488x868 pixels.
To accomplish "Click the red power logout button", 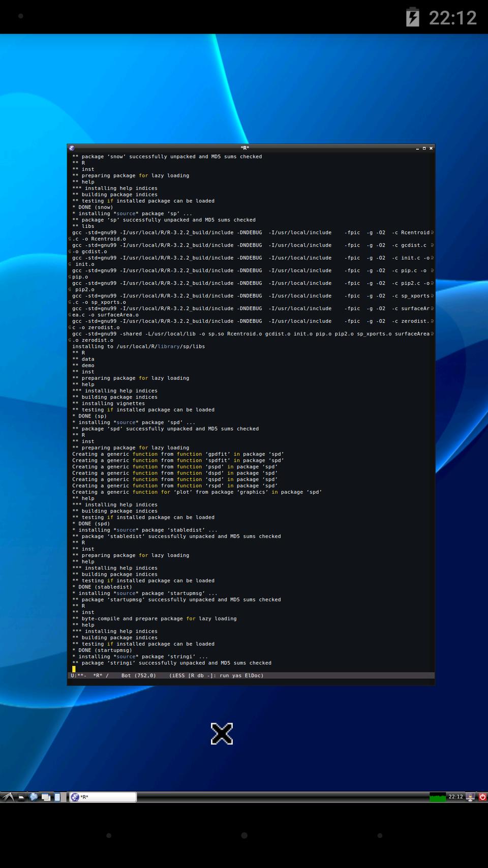I will [x=482, y=797].
